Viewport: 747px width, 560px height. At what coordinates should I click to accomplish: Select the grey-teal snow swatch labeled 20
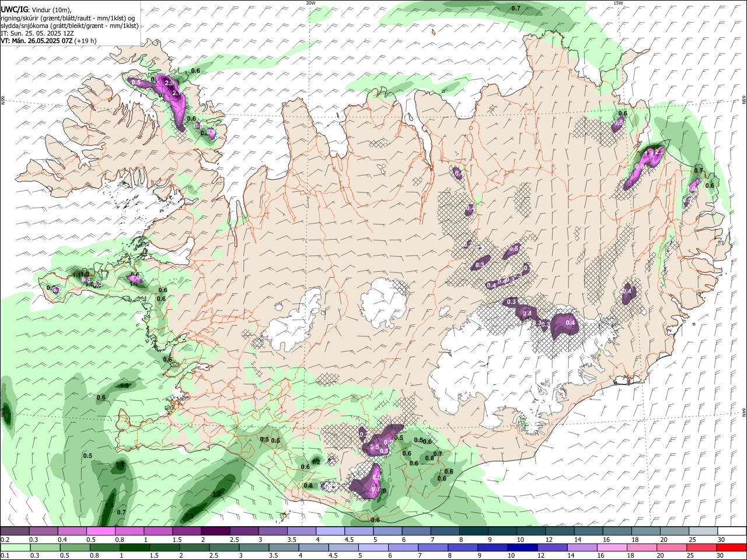(x=675, y=531)
